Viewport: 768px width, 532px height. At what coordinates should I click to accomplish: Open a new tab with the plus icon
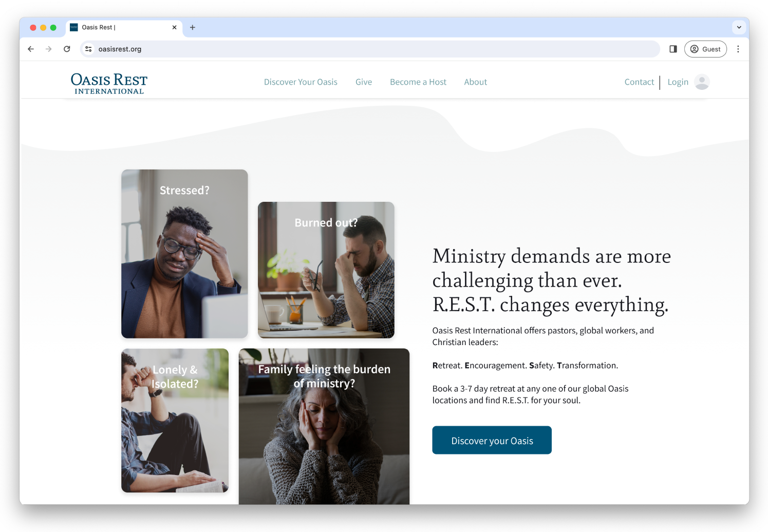point(193,28)
